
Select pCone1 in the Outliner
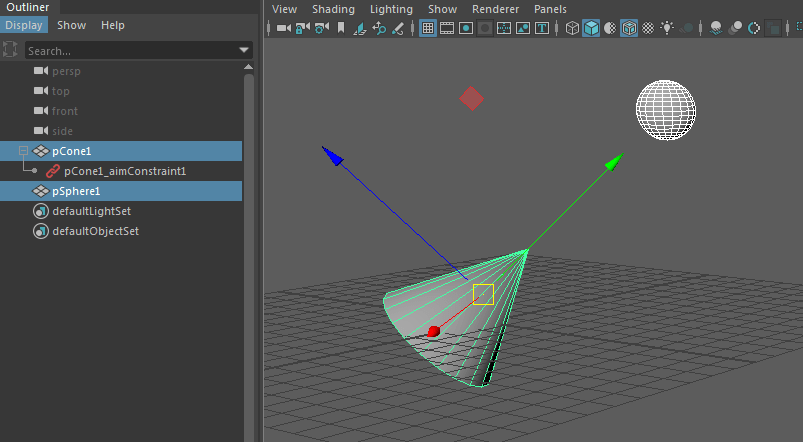(x=121, y=151)
